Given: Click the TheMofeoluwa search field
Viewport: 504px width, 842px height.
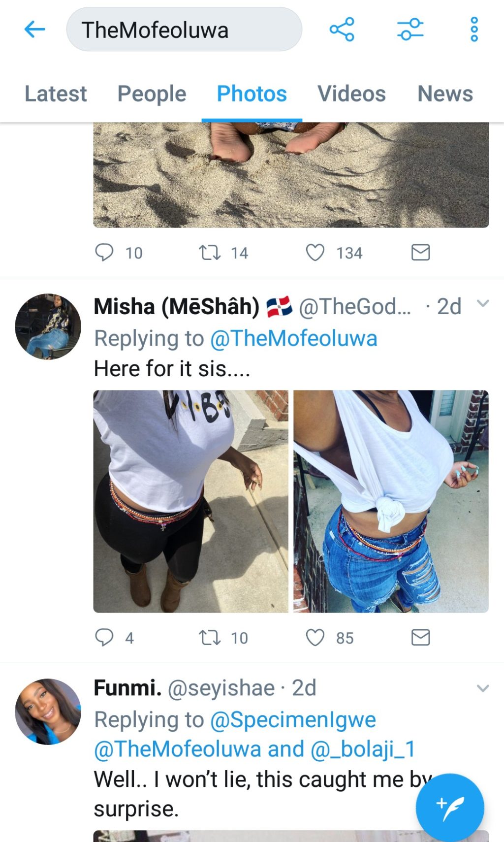Looking at the screenshot, I should click(184, 30).
